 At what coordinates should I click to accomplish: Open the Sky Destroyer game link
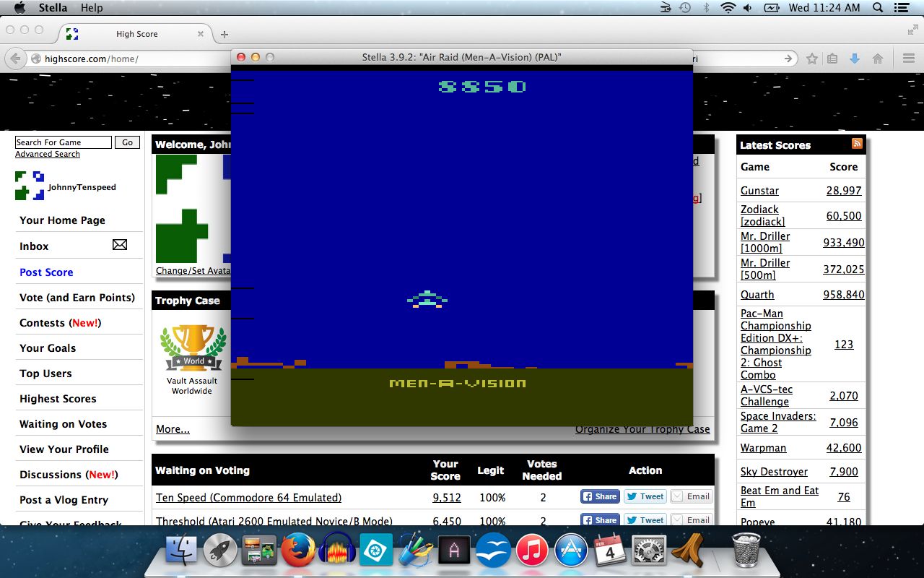(x=774, y=472)
